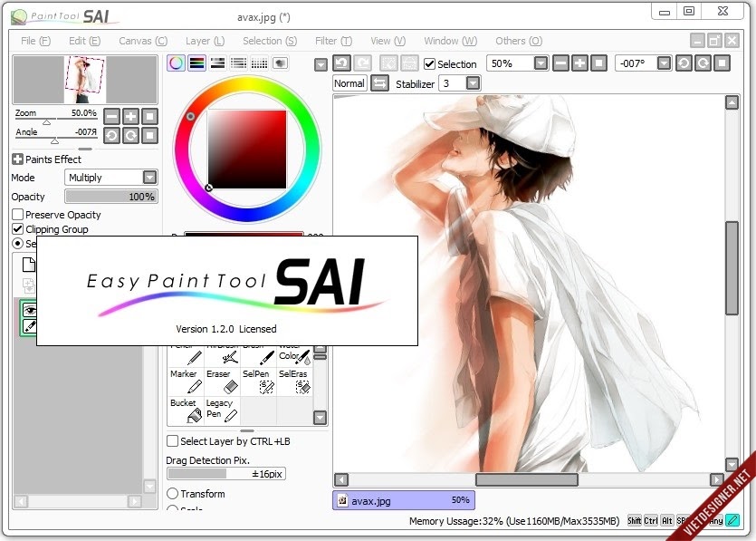
Task: Reset zoom with toolbar square button
Action: pyautogui.click(x=598, y=63)
